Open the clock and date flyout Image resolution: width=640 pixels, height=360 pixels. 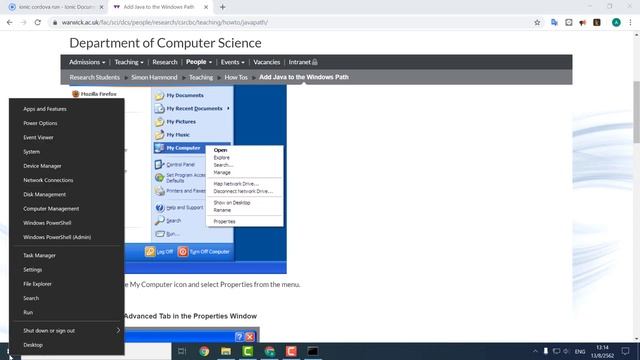[602, 351]
